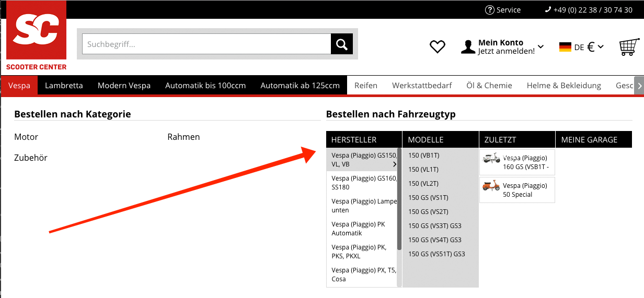Open the Reifen menu
The height and width of the screenshot is (298, 644).
366,86
